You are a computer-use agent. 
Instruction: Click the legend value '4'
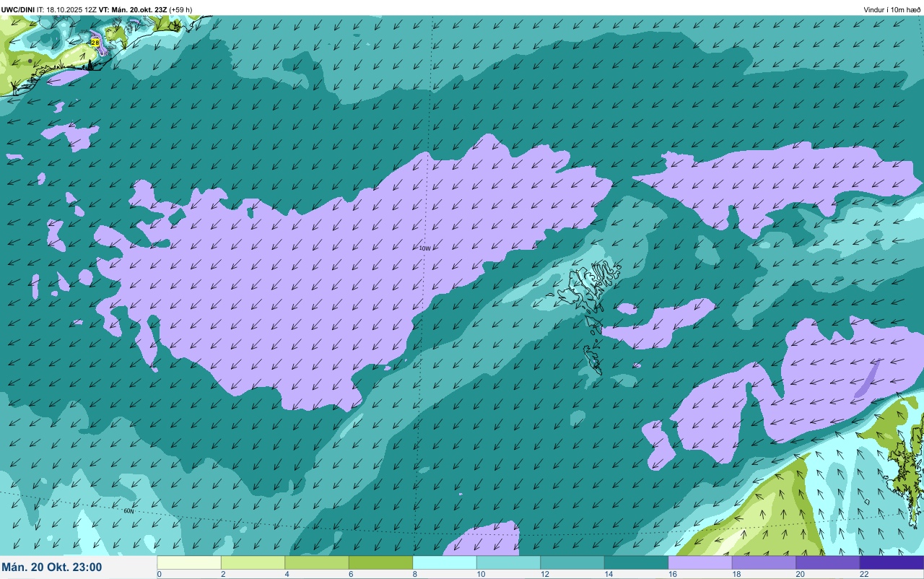287,575
